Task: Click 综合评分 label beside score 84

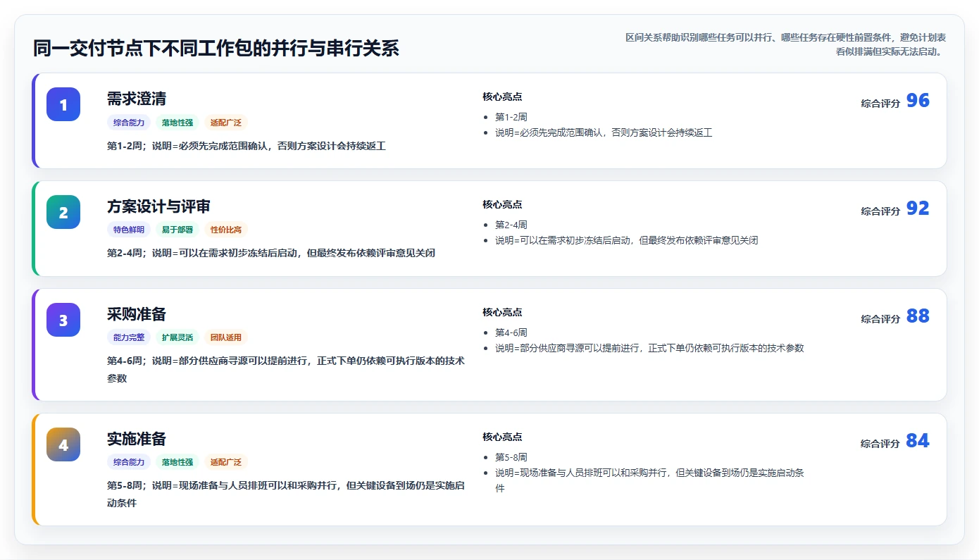Action: click(880, 444)
